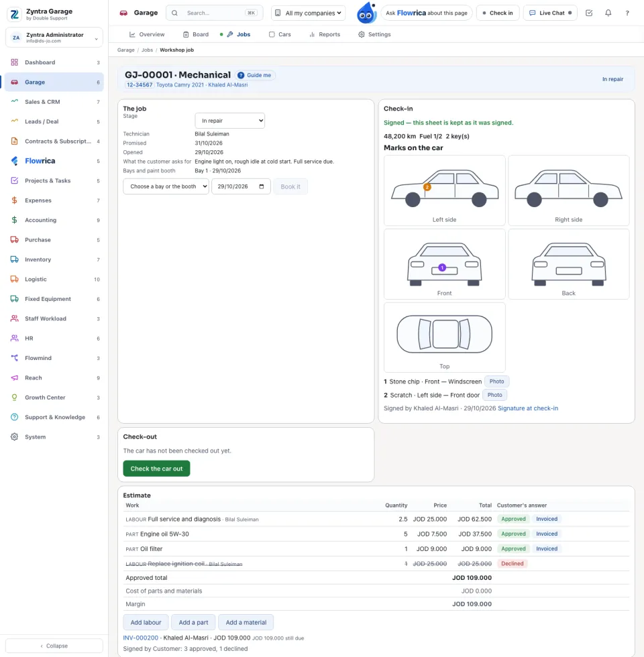The image size is (644, 657).
Task: Click the Book it button
Action: [x=290, y=186]
